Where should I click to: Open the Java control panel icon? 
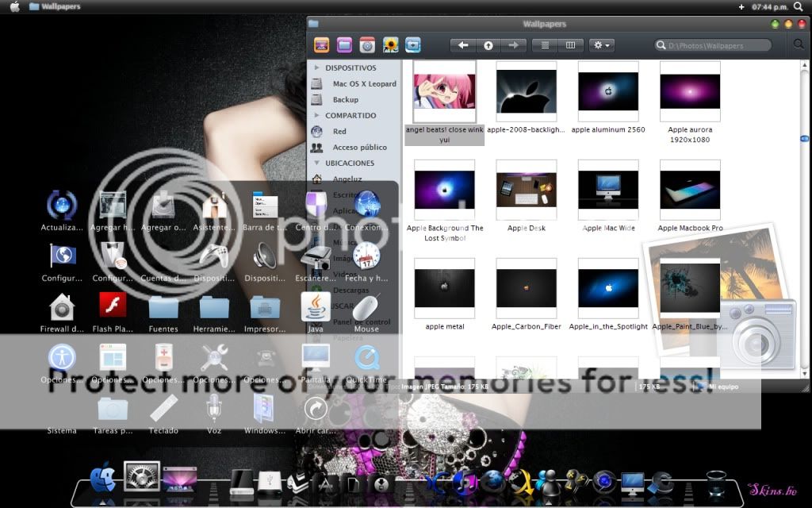point(316,307)
